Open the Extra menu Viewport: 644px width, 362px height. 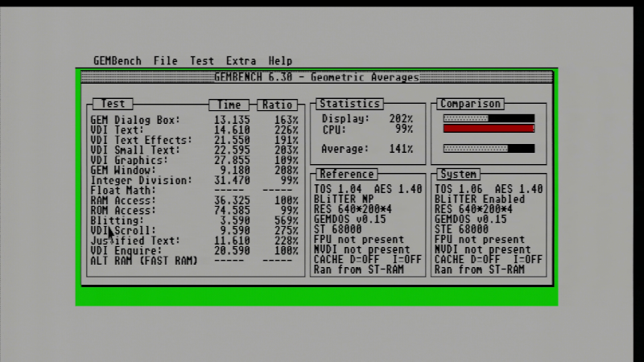(241, 61)
